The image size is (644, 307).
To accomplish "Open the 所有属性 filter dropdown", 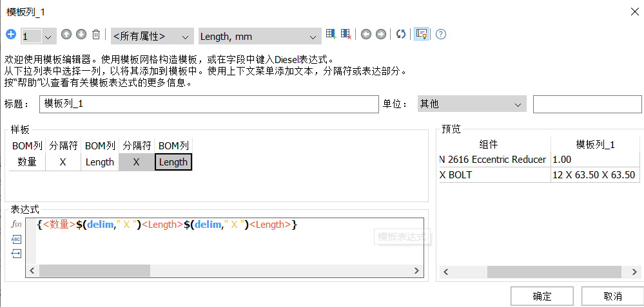I will tap(152, 37).
